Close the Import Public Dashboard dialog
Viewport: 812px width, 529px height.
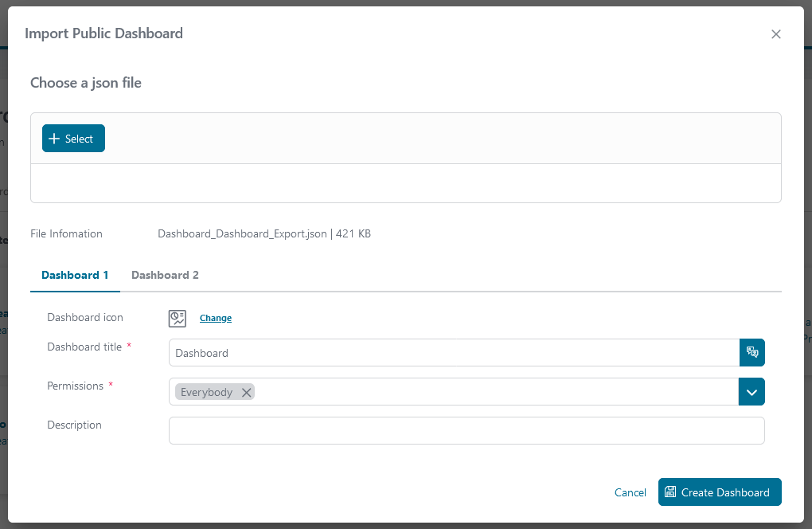tap(776, 34)
